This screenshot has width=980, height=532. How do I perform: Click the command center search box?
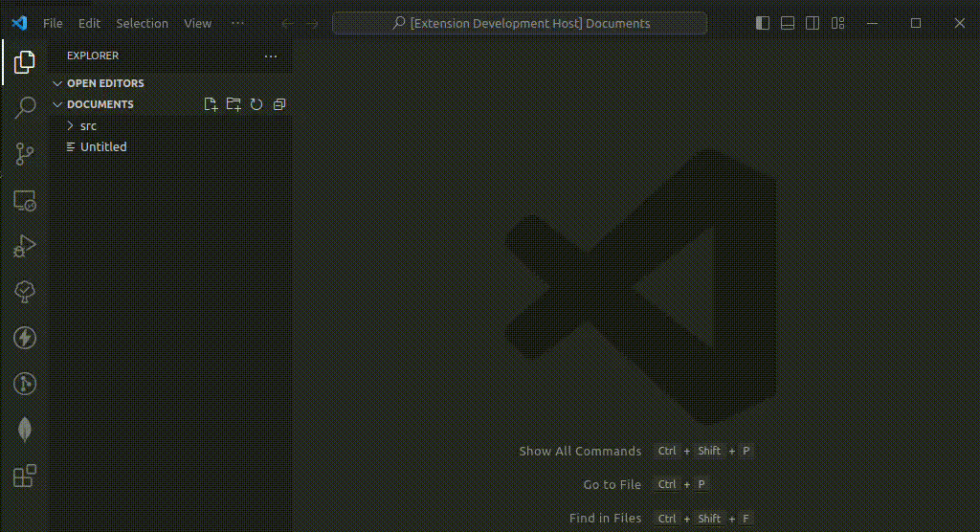(x=520, y=23)
